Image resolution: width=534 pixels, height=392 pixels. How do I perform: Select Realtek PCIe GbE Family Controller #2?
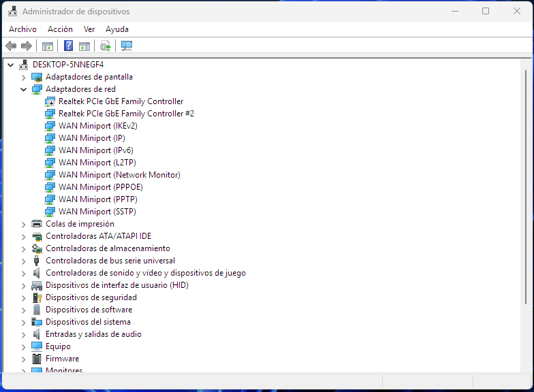pos(126,114)
